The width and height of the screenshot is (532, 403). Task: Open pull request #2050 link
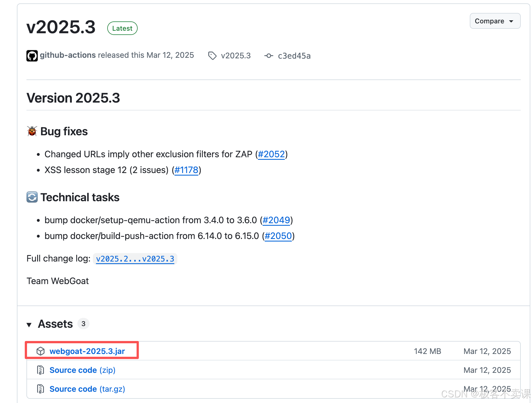click(278, 236)
